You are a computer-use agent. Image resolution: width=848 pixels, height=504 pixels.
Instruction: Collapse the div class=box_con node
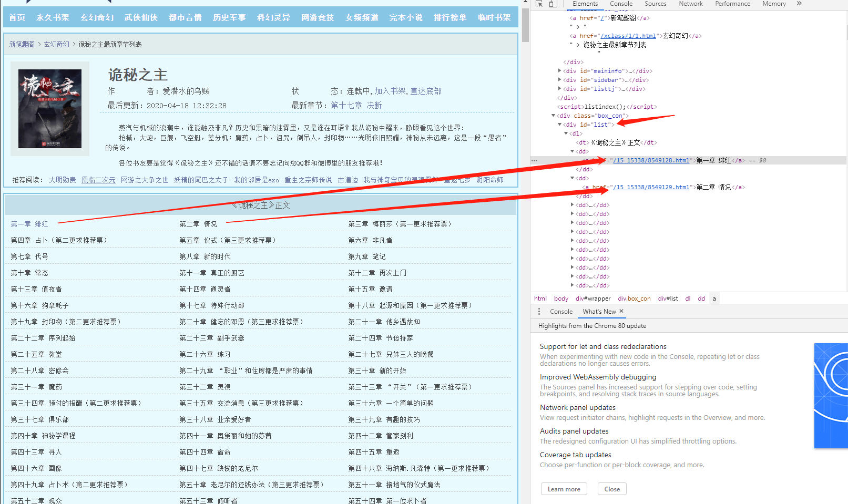pyautogui.click(x=554, y=116)
